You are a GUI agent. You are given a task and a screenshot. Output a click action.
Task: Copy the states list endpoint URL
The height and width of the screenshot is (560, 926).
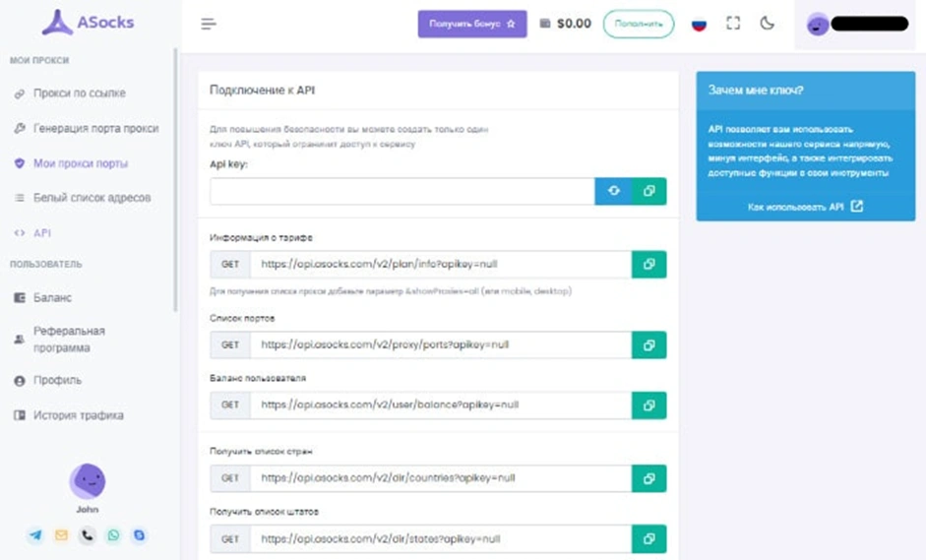pos(648,538)
